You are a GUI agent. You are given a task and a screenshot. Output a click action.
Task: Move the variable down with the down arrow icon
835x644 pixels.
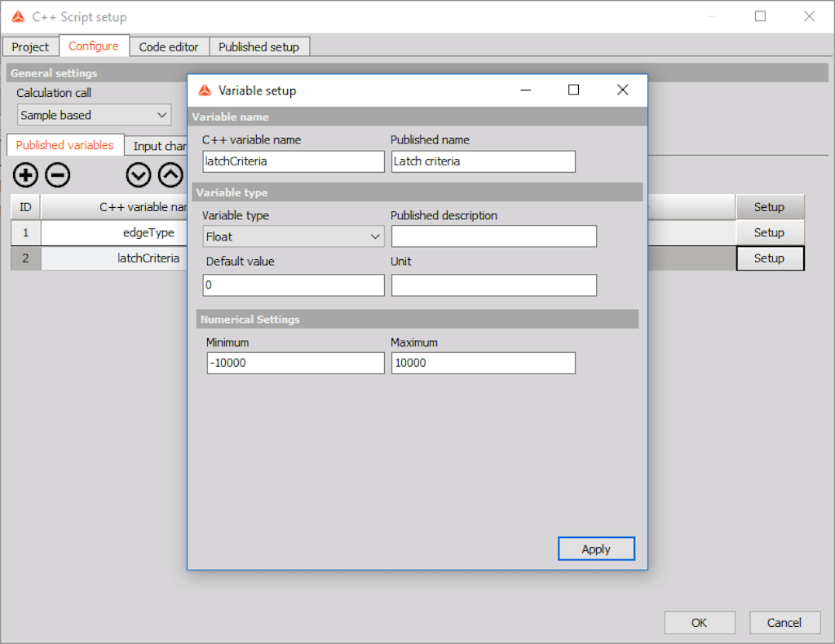139,175
